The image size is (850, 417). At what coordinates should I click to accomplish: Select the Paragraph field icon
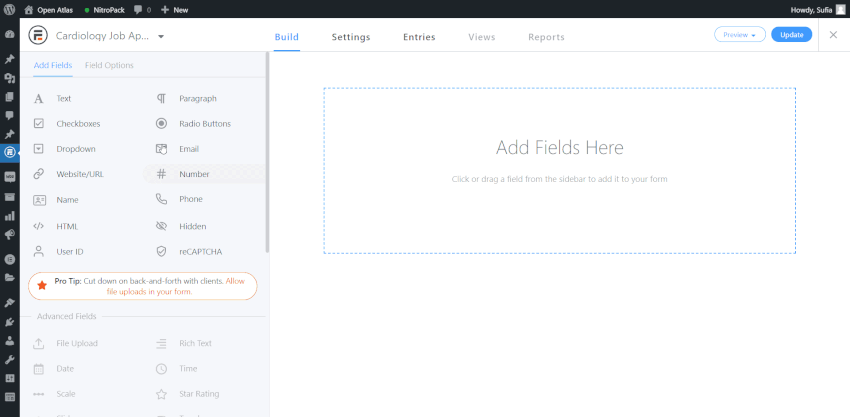[161, 99]
